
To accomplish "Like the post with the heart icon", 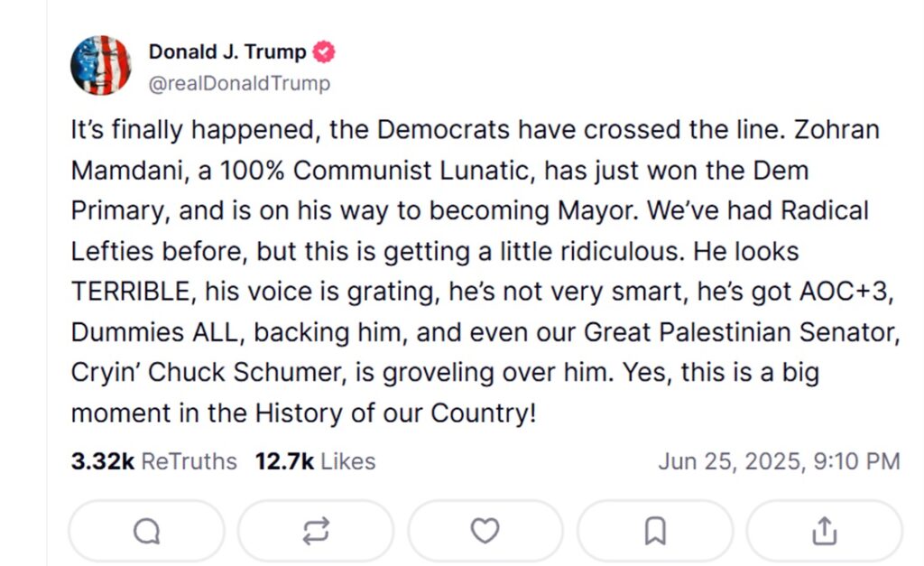I will click(485, 532).
